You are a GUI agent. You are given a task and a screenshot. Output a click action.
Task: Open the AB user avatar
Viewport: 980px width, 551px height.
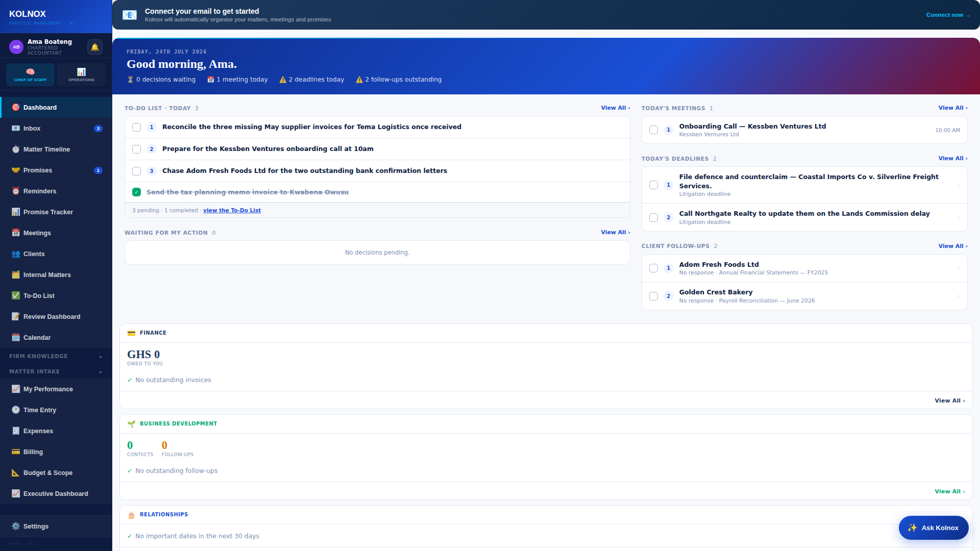(16, 47)
